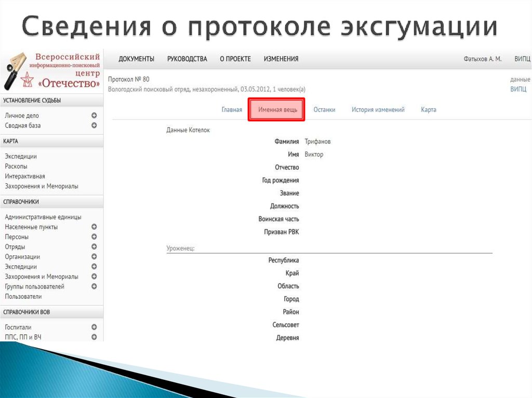The height and width of the screenshot is (398, 532).
Task: Click the plus icon next to "Организации"
Action: pyautogui.click(x=95, y=256)
